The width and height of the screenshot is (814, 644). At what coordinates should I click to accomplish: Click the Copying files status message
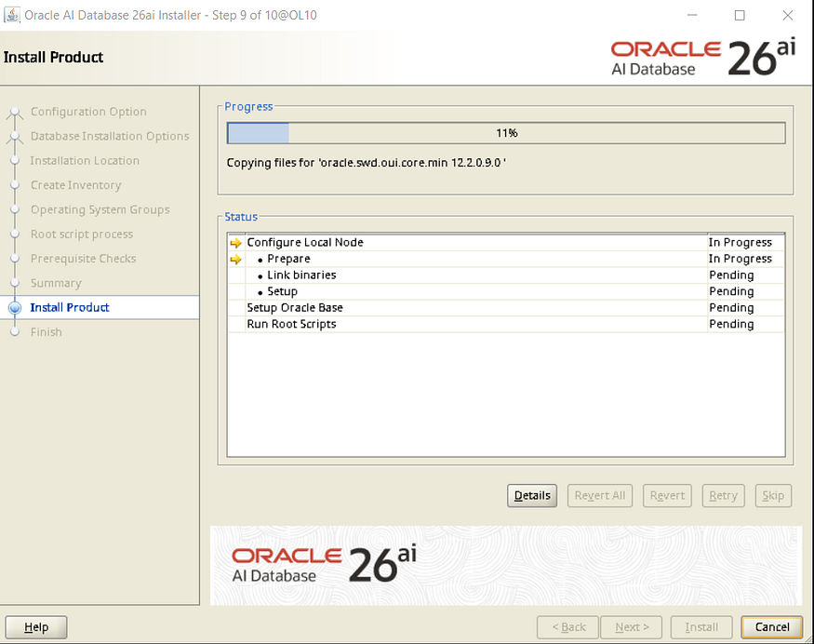pyautogui.click(x=366, y=163)
